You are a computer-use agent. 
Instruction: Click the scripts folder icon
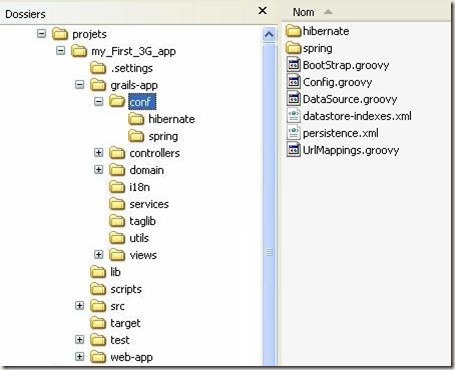click(x=98, y=289)
